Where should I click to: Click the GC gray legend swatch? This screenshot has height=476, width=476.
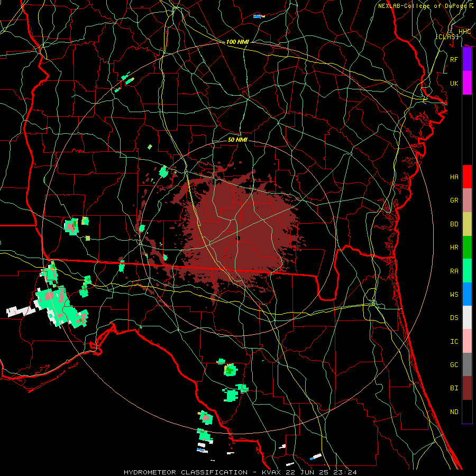[467, 364]
